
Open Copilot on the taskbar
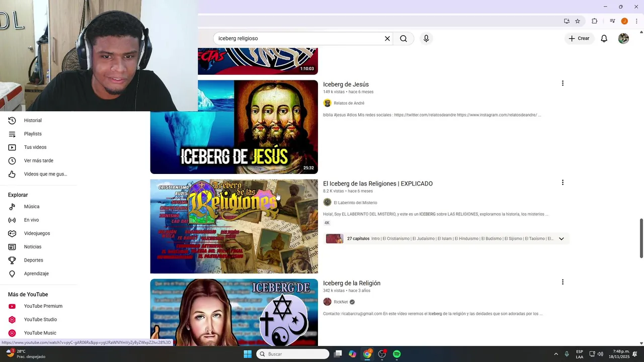point(353,354)
